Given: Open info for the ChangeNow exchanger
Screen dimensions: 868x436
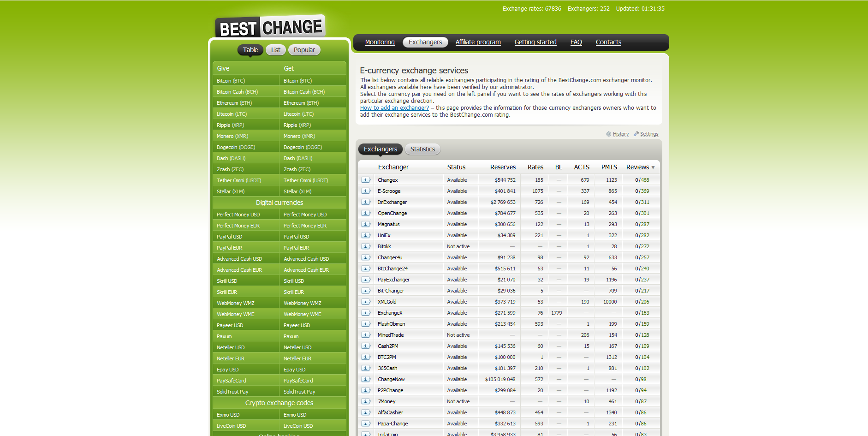Looking at the screenshot, I should click(366, 379).
